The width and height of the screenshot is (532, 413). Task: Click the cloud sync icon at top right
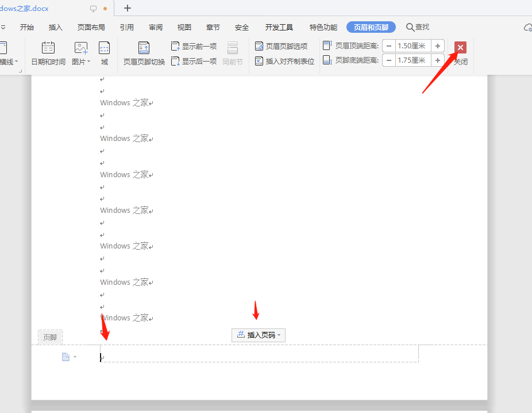pos(527,28)
